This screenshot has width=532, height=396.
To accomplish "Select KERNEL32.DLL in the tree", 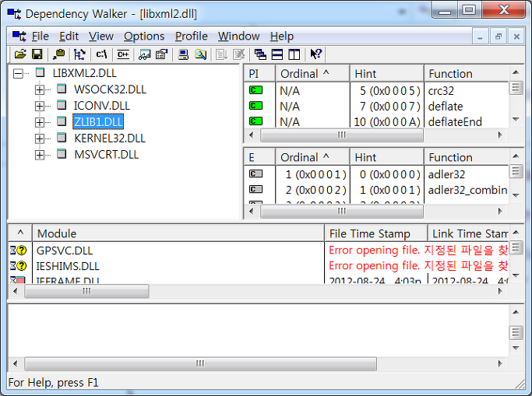I will click(x=110, y=138).
